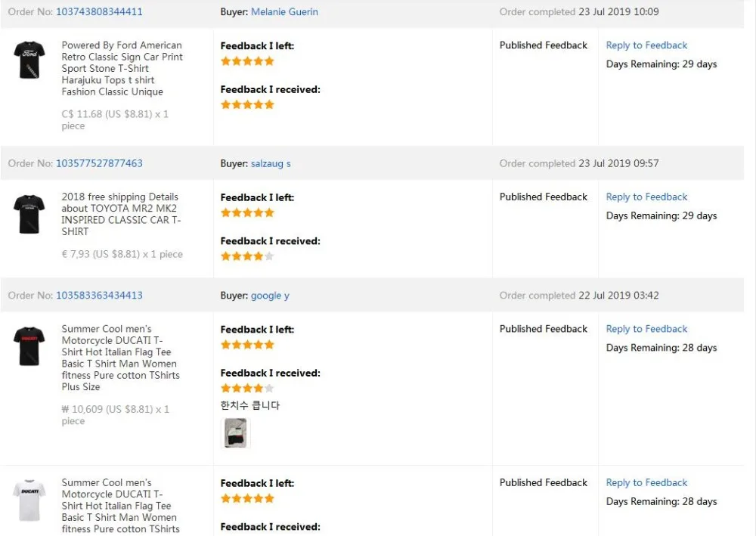Open order number 103583363434413
Viewport: 756px width, 536px height.
[x=99, y=296]
